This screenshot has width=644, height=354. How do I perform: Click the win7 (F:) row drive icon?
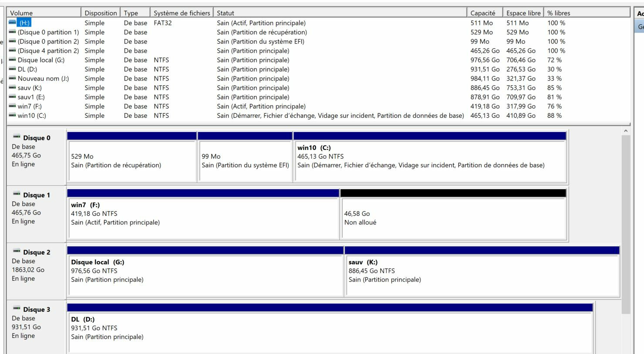[x=12, y=106]
